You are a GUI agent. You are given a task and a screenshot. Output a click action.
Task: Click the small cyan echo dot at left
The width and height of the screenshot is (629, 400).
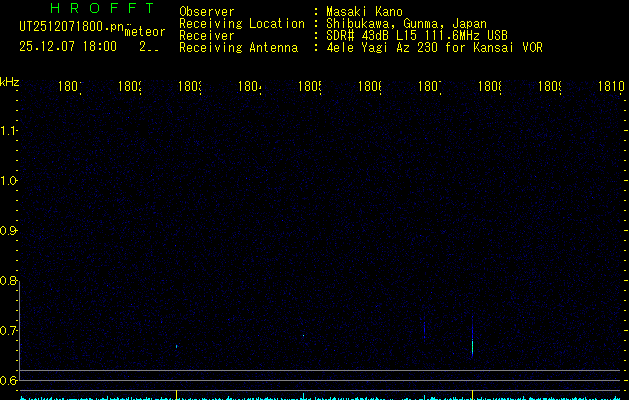177,346
